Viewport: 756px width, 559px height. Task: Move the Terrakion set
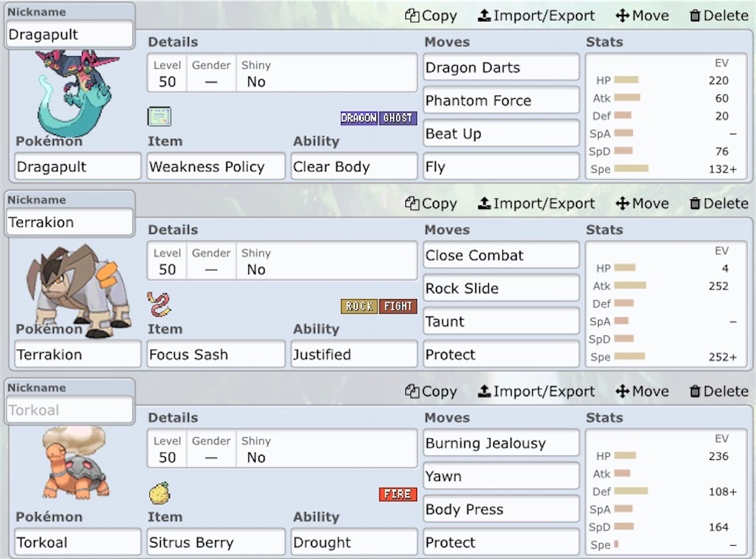click(642, 204)
